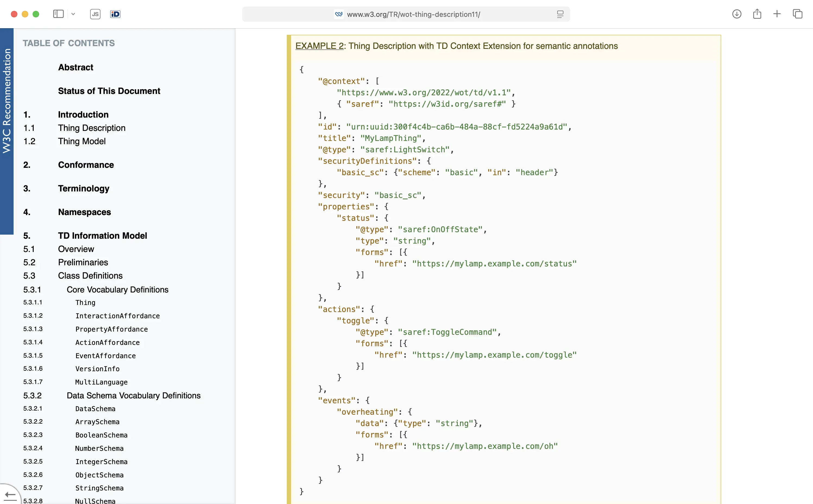Open 5.3.2.2 ArraySchema entry
813x504 pixels.
pyautogui.click(x=97, y=422)
